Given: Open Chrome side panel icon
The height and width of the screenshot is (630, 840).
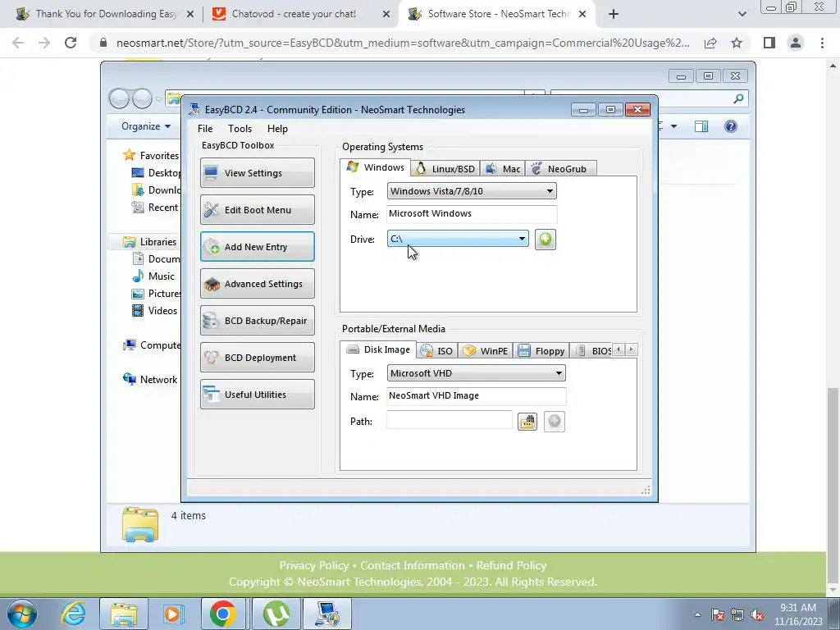Looking at the screenshot, I should (769, 43).
